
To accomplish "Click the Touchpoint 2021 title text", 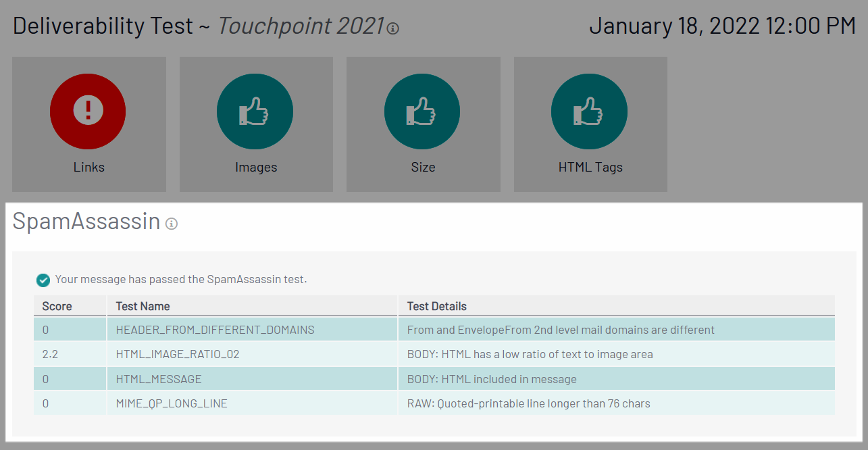I will tap(301, 26).
